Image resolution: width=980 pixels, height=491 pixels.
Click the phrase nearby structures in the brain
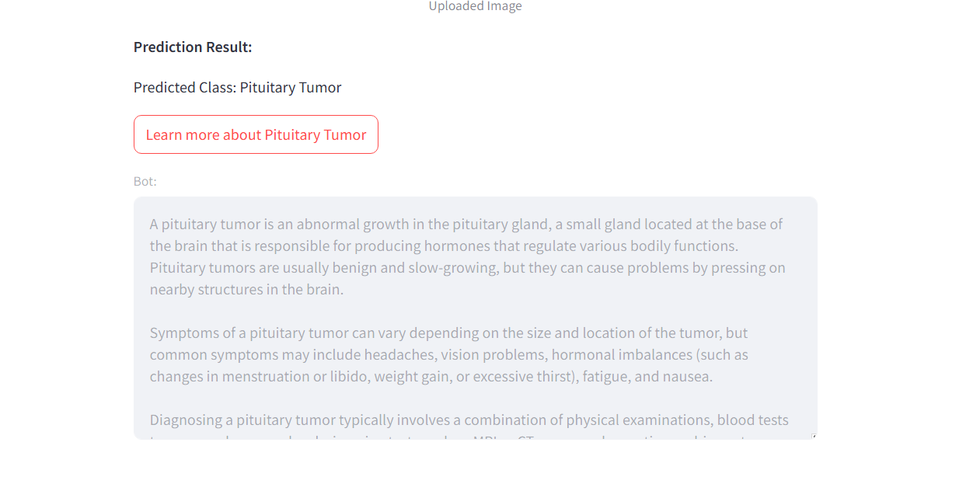click(x=246, y=289)
